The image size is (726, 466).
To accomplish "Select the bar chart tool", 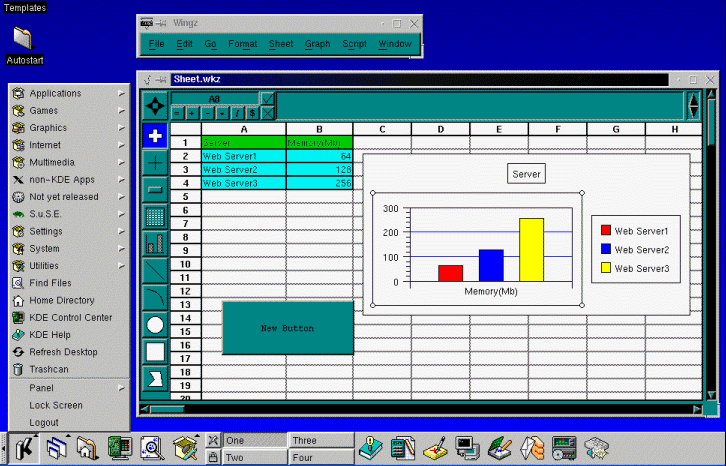I will 155,244.
